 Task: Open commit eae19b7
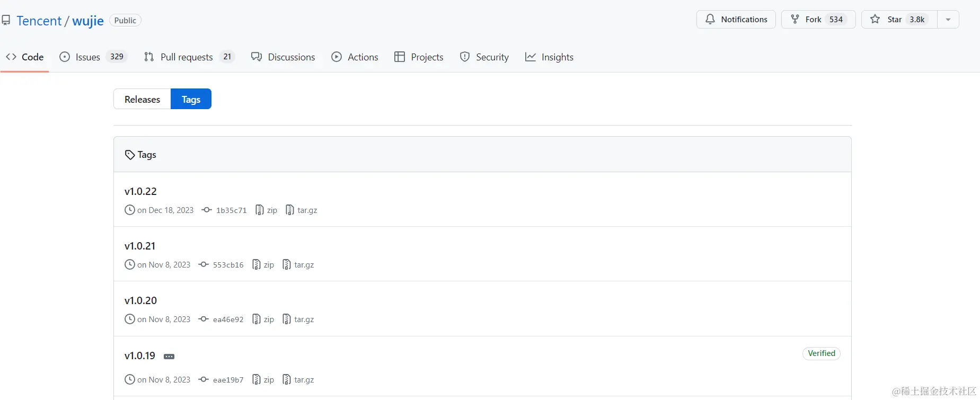coord(228,380)
